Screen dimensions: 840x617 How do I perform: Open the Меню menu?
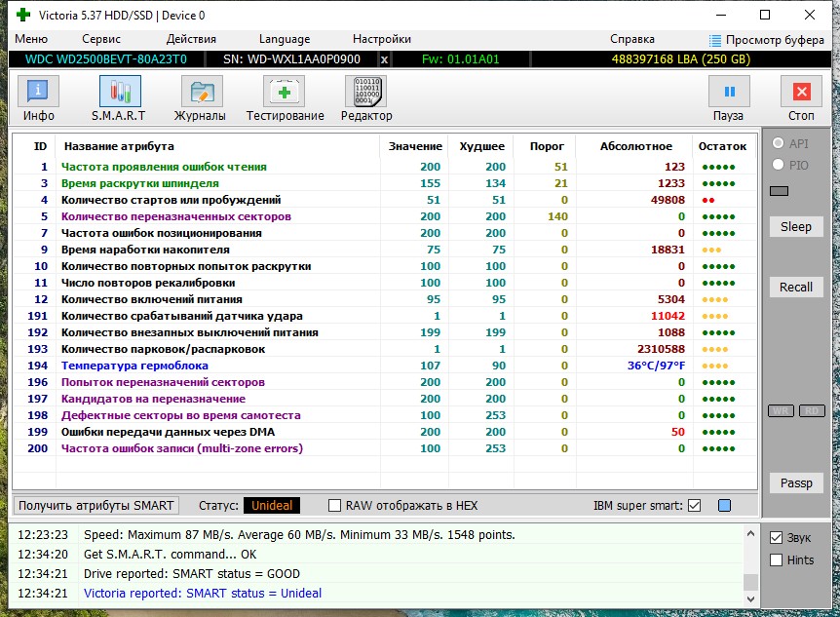click(31, 39)
